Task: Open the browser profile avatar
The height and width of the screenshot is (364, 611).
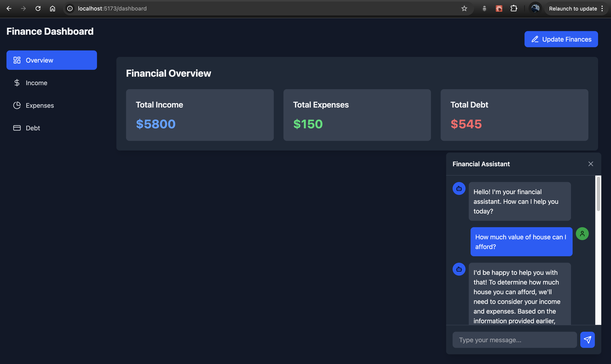Action: point(535,9)
